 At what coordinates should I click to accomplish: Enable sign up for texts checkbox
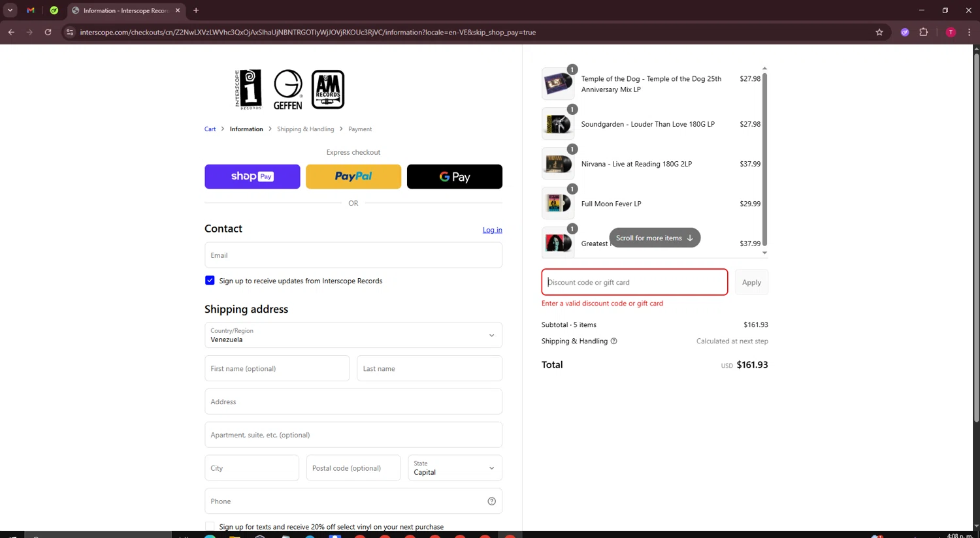pos(210,526)
